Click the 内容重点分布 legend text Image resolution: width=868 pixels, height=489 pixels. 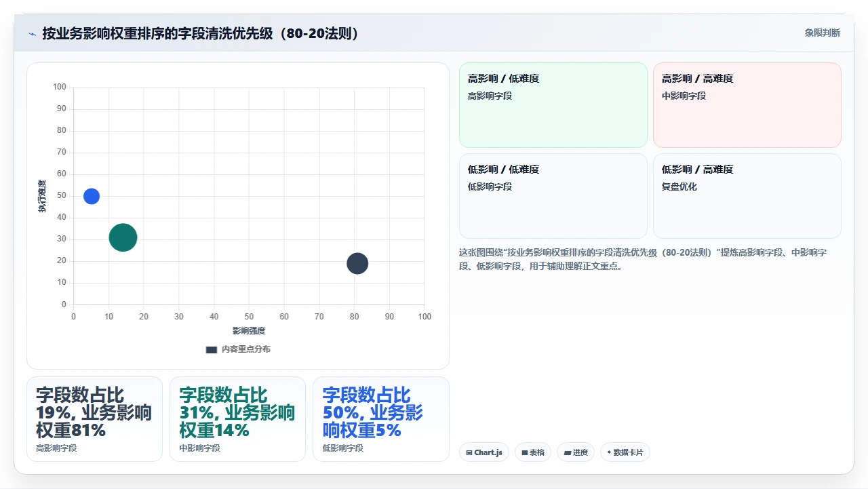(245, 349)
